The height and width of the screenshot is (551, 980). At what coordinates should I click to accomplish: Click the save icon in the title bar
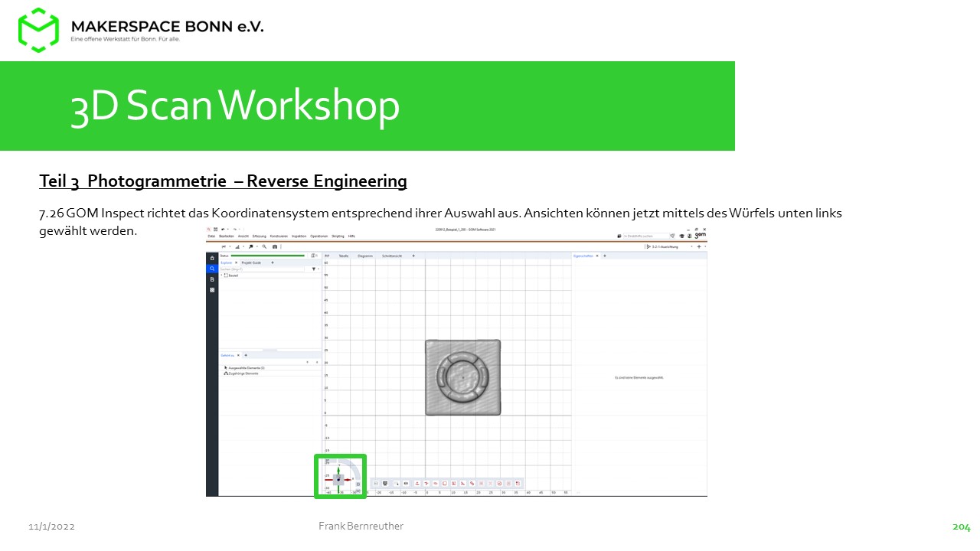(x=216, y=229)
